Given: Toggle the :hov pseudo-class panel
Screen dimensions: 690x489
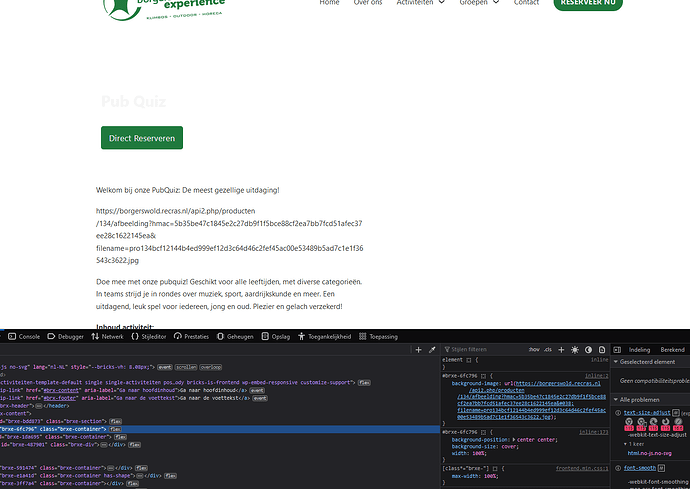Looking at the screenshot, I should 534,349.
